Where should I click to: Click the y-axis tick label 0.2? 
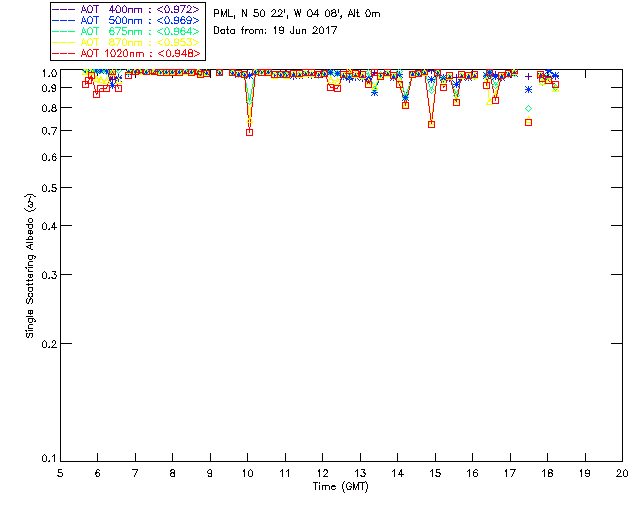point(49,344)
